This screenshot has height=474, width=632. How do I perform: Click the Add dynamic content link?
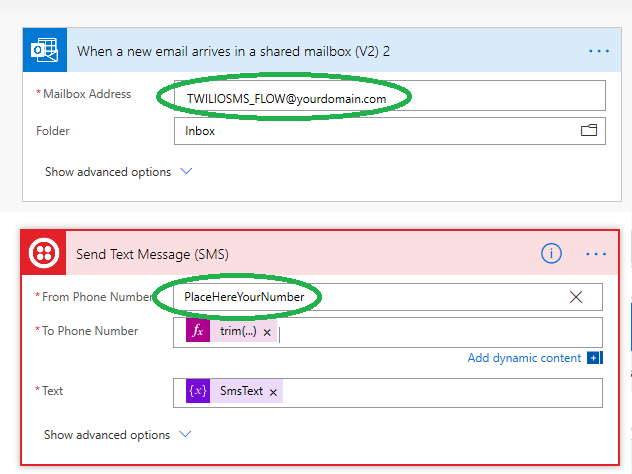click(x=524, y=358)
